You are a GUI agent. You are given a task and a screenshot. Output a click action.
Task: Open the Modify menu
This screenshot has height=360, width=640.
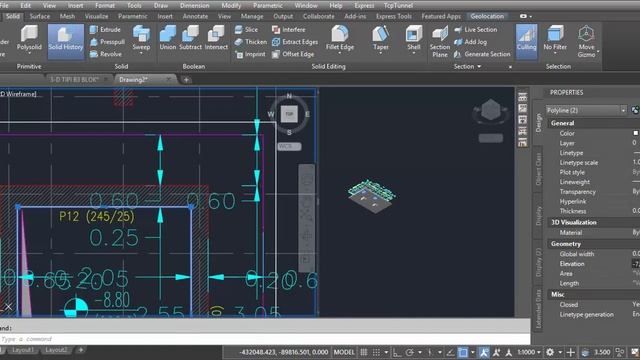click(231, 5)
